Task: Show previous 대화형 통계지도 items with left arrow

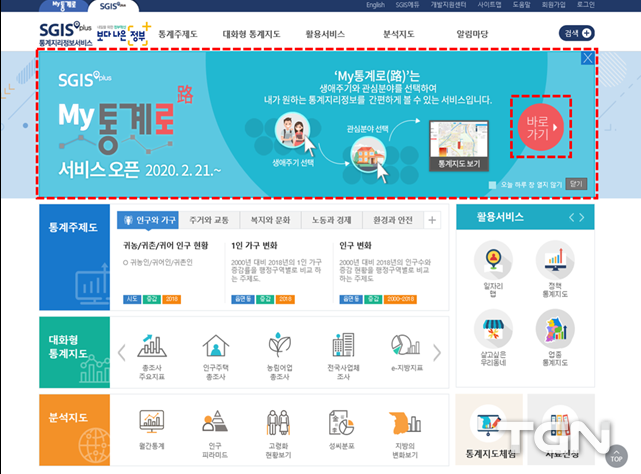Action: pos(121,353)
